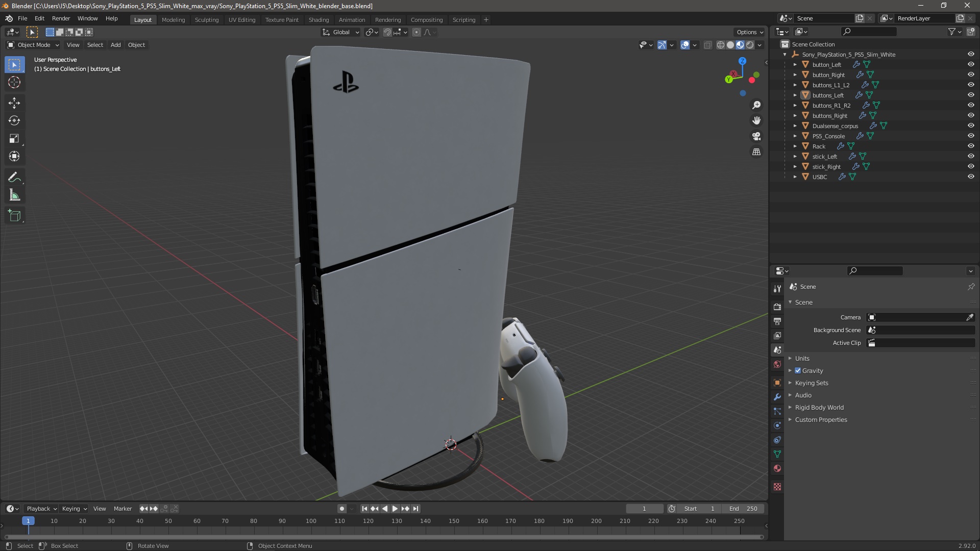The image size is (980, 551).
Task: Expand the Audio panel
Action: 803,395
